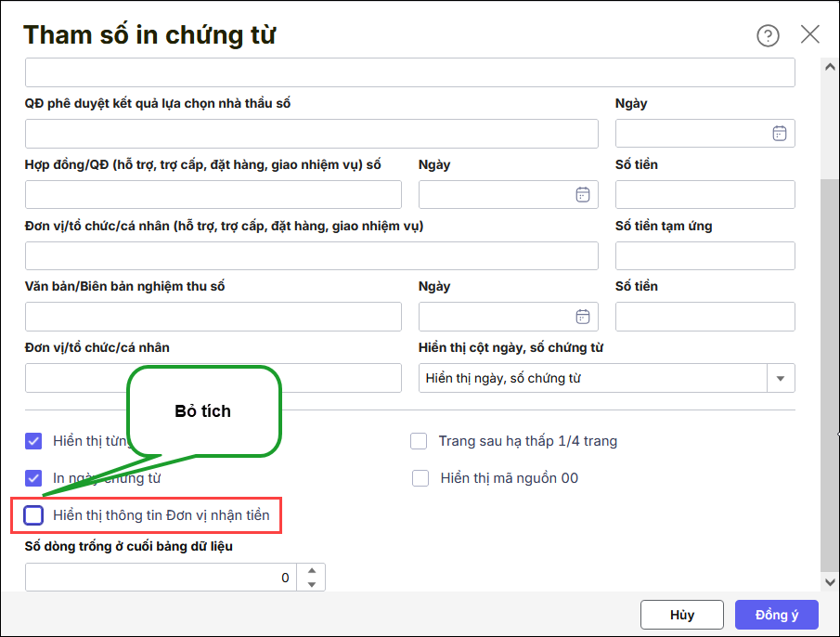Screen dimensions: 840x637
Task: Click the Đơn vị/tổ chức/cá nhân (hỗ trợ, trợ cấp) field
Action: coord(311,255)
